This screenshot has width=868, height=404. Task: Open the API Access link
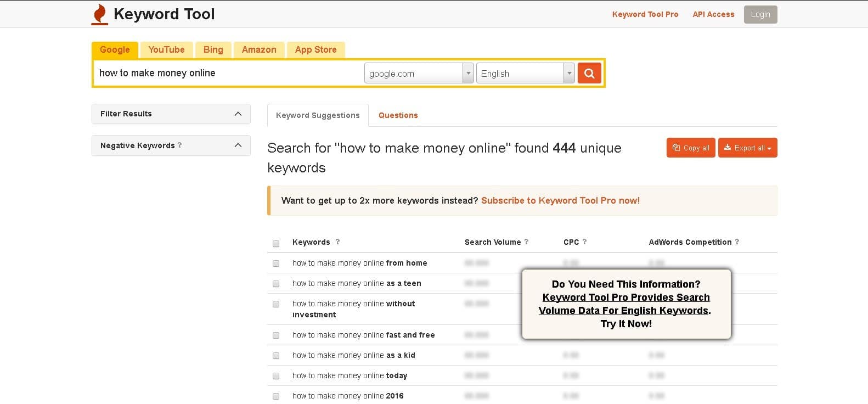point(713,14)
